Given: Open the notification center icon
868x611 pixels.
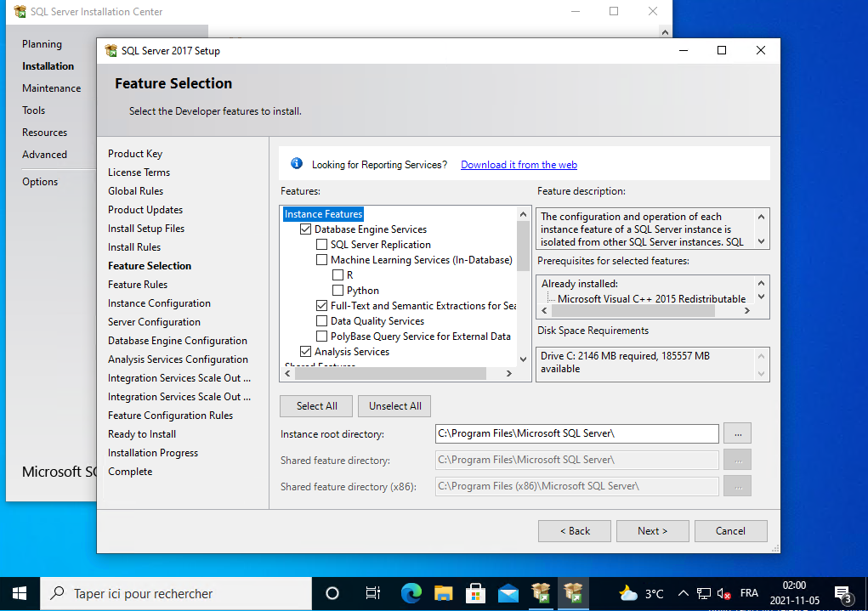Looking at the screenshot, I should (x=842, y=593).
